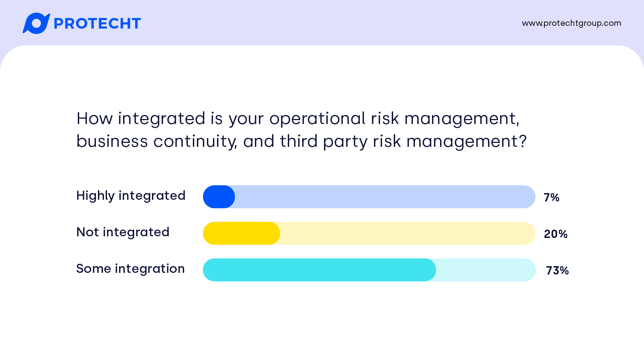This screenshot has width=644, height=362.
Task: Open the www.protechtgroup.com link
Action: pyautogui.click(x=571, y=23)
